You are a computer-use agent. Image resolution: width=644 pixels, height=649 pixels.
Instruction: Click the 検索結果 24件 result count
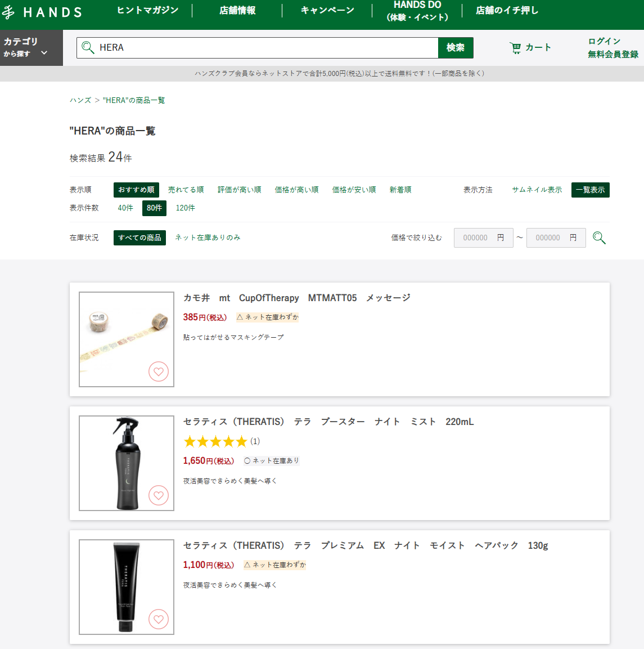pos(101,157)
